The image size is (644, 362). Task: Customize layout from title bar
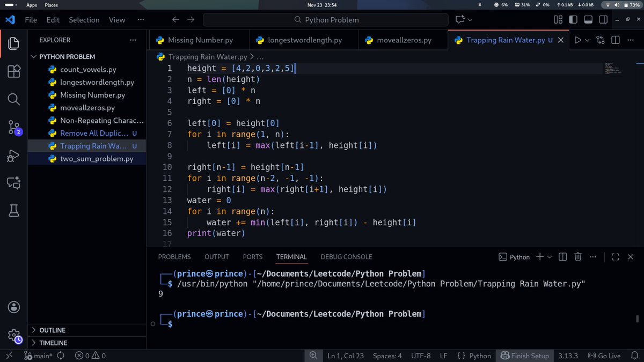558,20
